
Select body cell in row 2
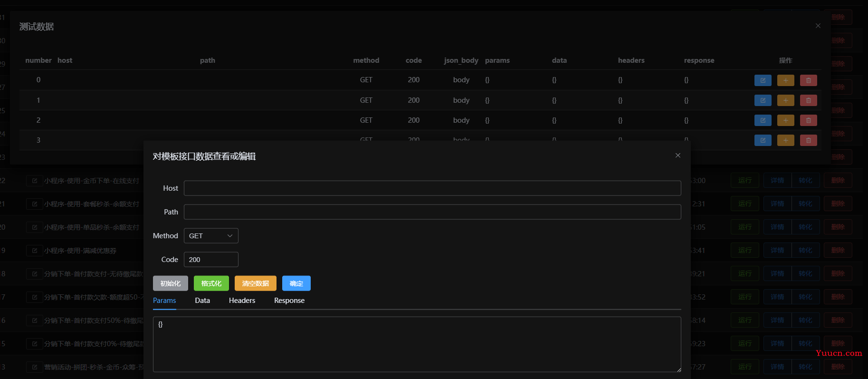click(461, 120)
